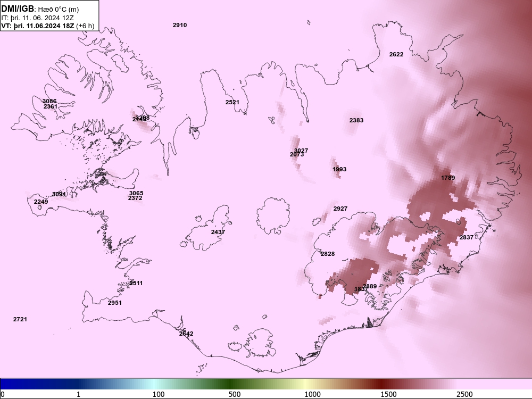Viewport: 532px width, 399px height.
Task: Click the value 2721 over the southwest sea
Action: (20, 319)
